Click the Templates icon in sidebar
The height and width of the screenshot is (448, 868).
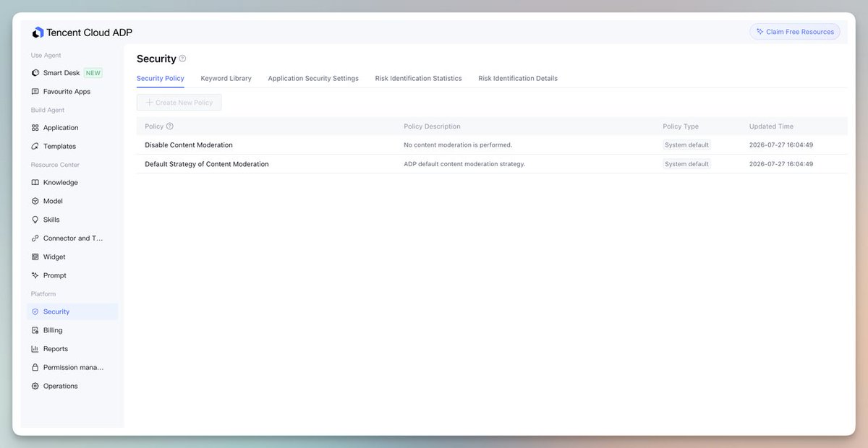pyautogui.click(x=35, y=146)
